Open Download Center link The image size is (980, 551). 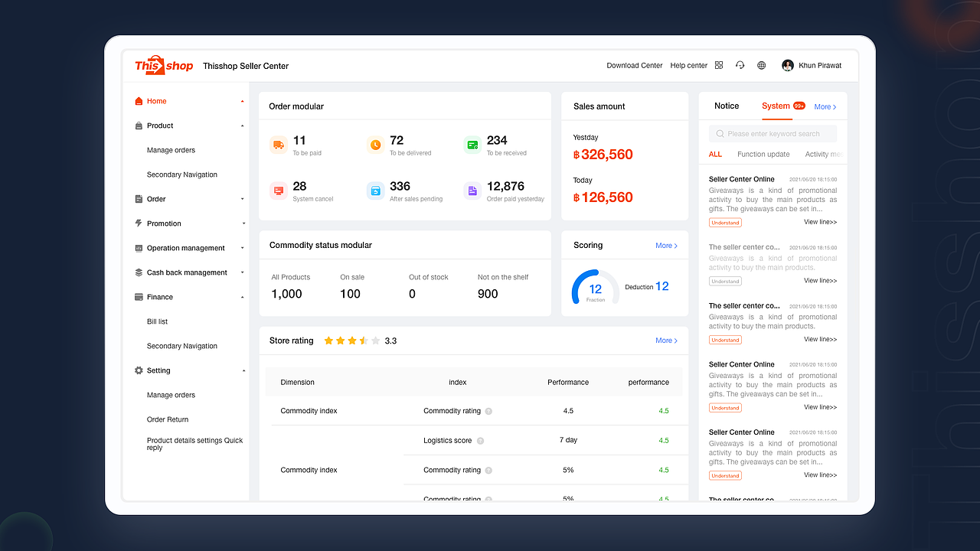point(635,65)
